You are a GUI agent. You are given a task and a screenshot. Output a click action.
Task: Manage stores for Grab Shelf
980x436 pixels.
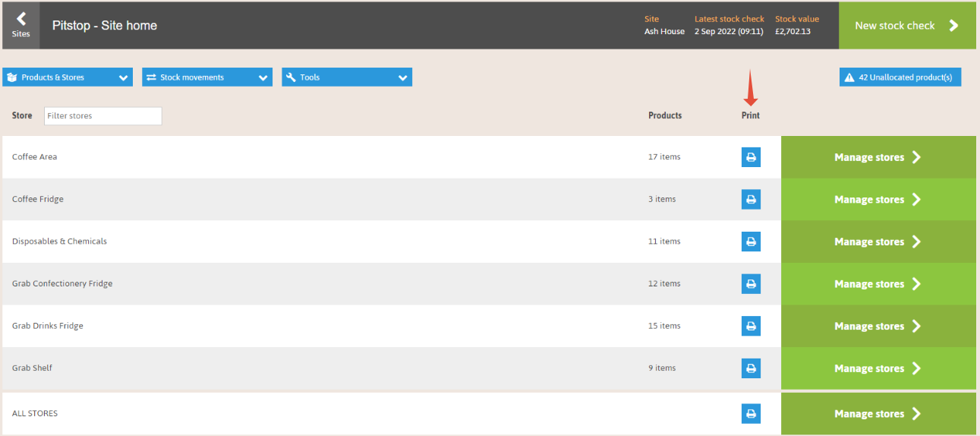(x=878, y=368)
